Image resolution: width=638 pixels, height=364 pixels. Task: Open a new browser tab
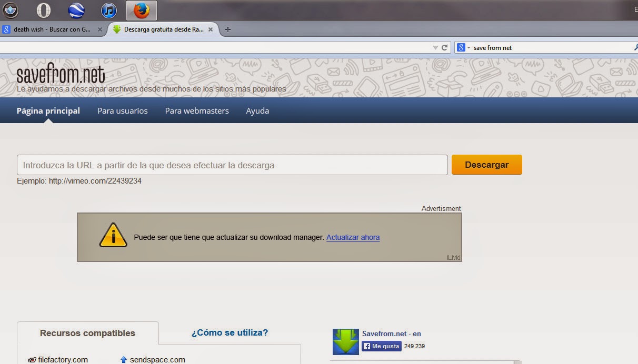[x=227, y=29]
